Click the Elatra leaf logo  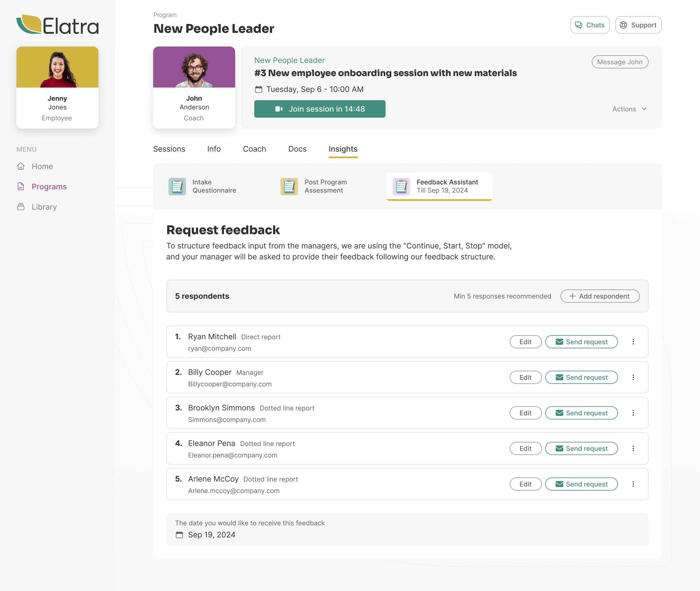(29, 24)
